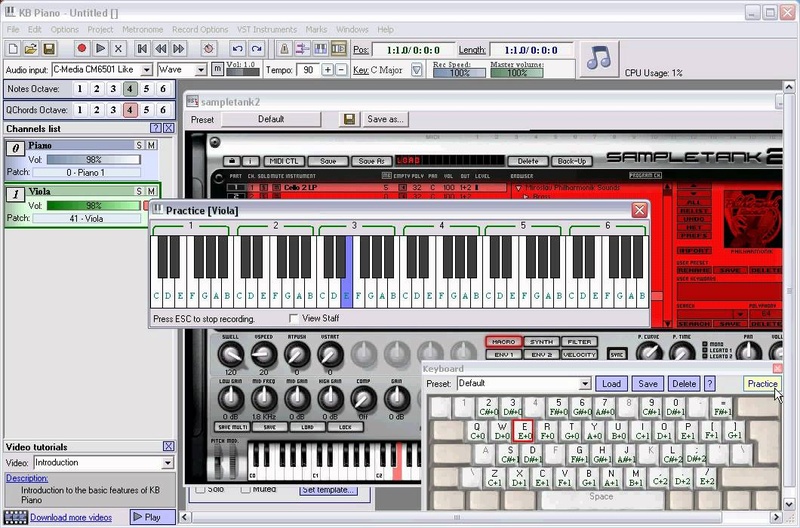Click the sampletank2 preset floppy save icon
The height and width of the screenshot is (528, 800).
click(x=349, y=119)
